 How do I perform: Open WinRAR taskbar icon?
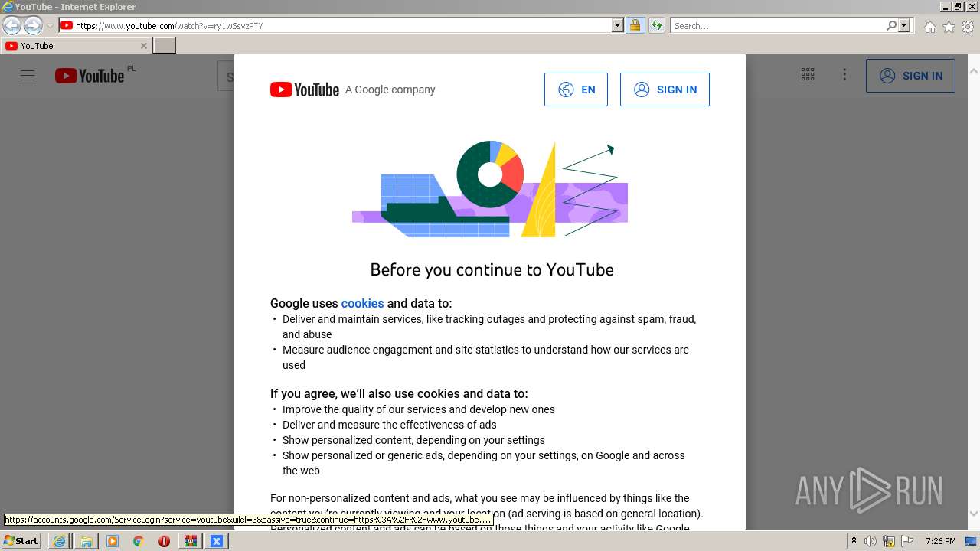[x=190, y=541]
